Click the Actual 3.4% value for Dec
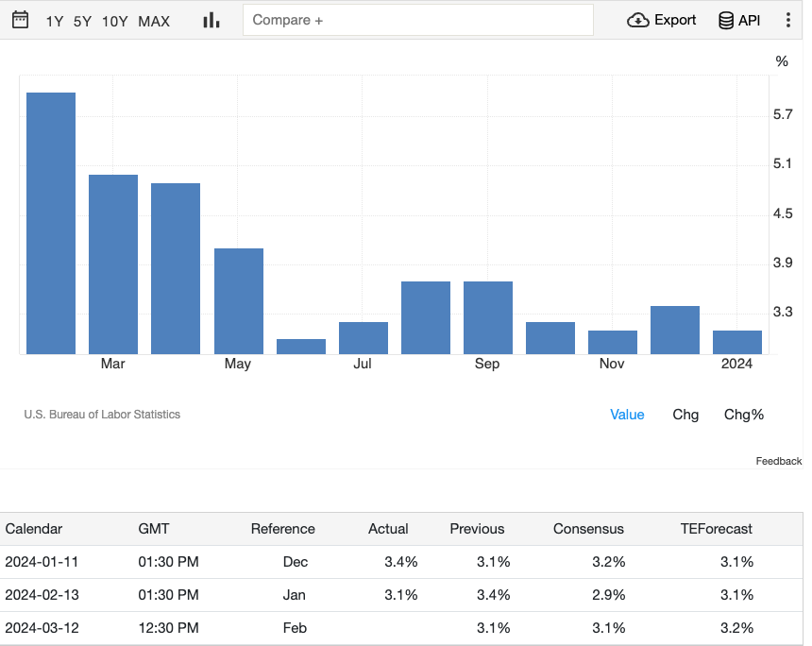Viewport: 812px width, 646px height. click(401, 562)
